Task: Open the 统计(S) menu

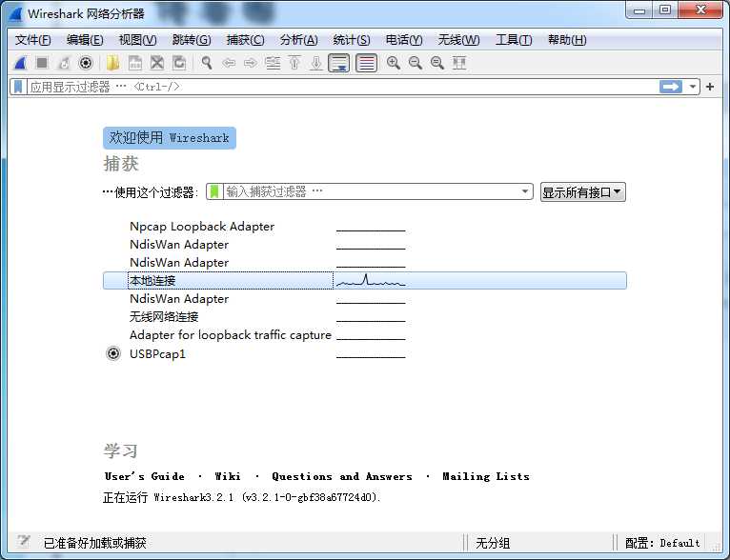Action: pos(352,40)
